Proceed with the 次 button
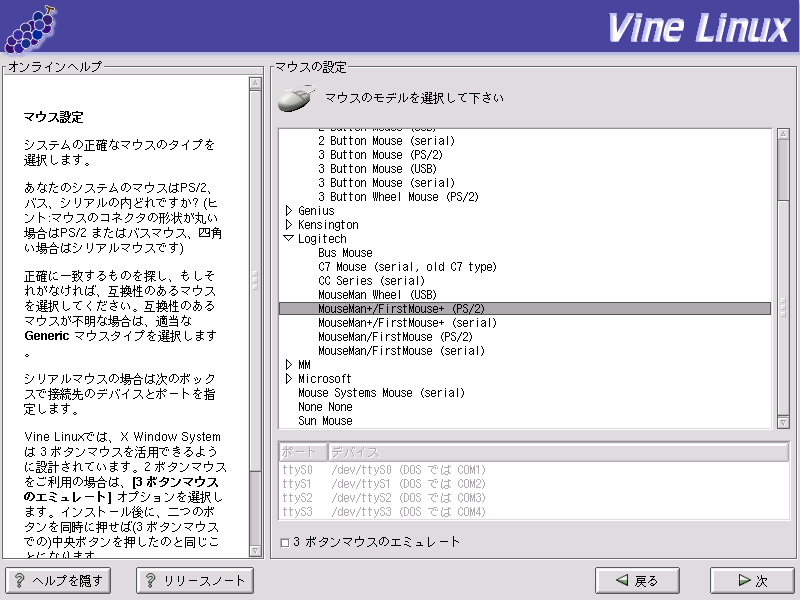The image size is (800, 600). [x=753, y=581]
